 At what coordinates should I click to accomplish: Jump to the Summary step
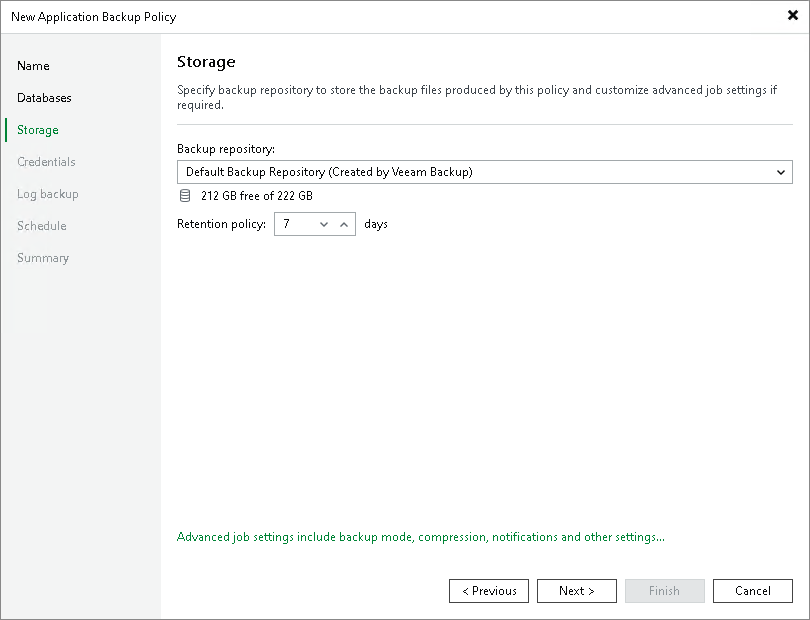[43, 258]
